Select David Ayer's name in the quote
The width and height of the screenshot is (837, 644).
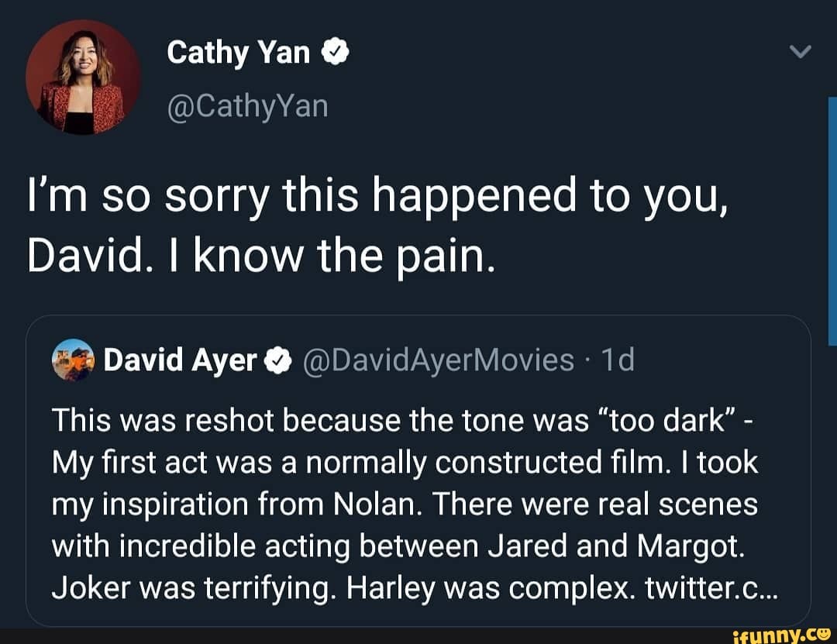point(180,359)
